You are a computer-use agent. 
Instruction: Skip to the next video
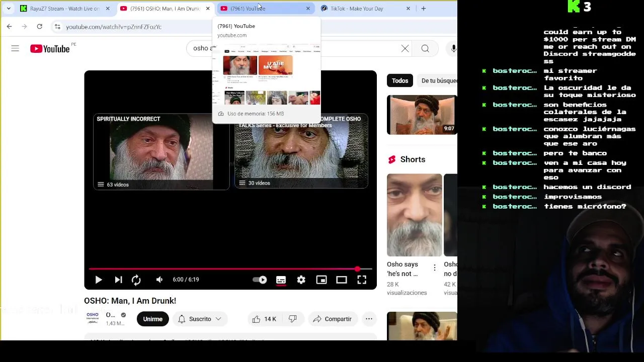[118, 280]
